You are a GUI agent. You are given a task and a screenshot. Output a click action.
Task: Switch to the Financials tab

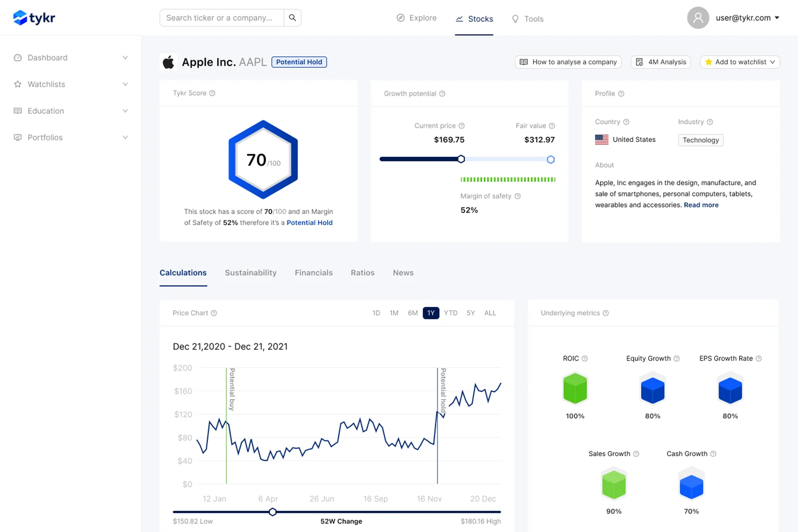(x=314, y=273)
